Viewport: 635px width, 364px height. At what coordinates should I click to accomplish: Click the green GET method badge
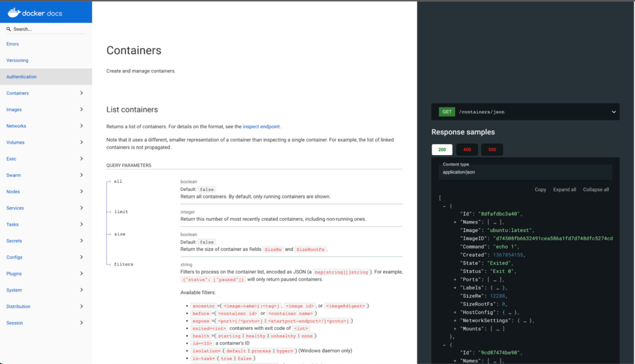(446, 111)
